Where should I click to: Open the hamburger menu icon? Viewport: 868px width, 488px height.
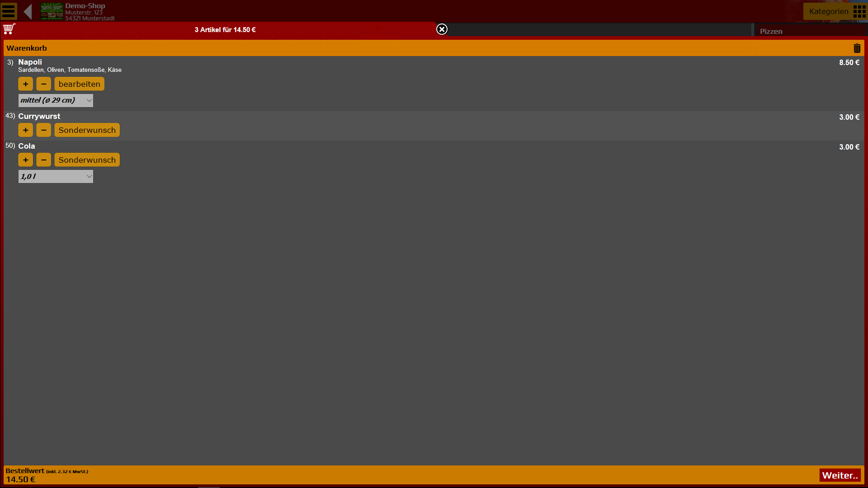point(9,11)
